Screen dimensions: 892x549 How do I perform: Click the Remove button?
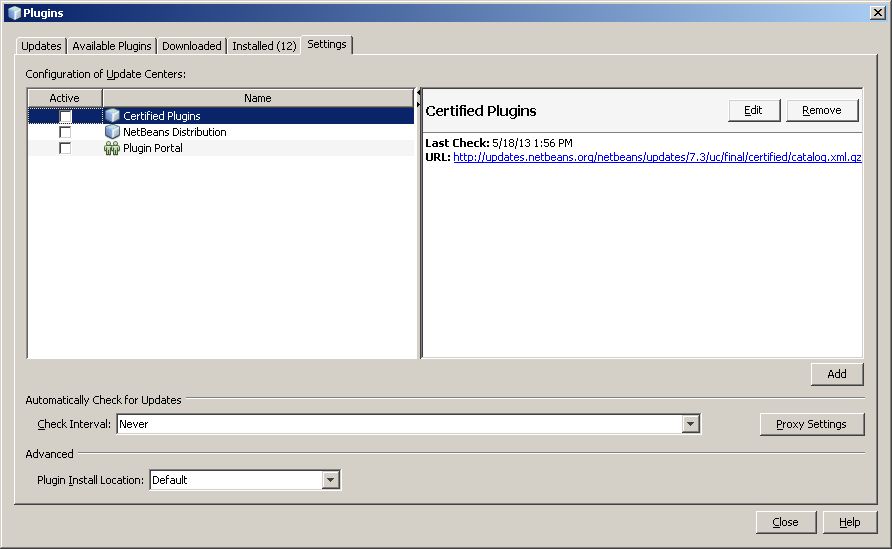click(822, 110)
